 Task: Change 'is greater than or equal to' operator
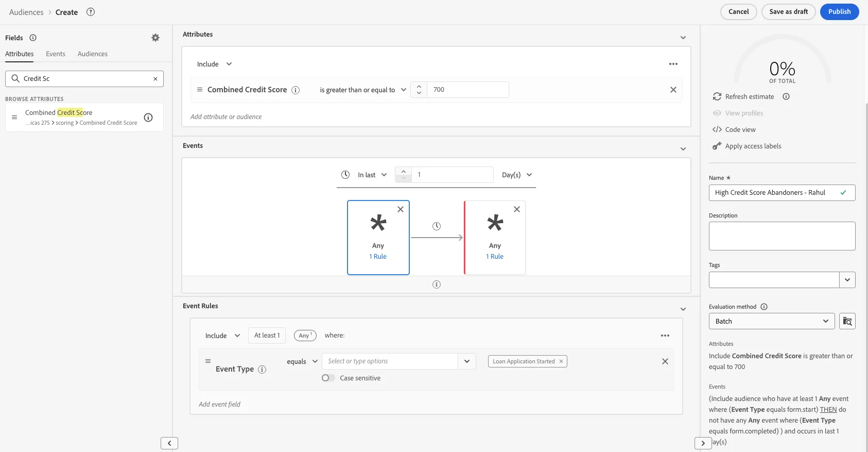click(x=363, y=90)
